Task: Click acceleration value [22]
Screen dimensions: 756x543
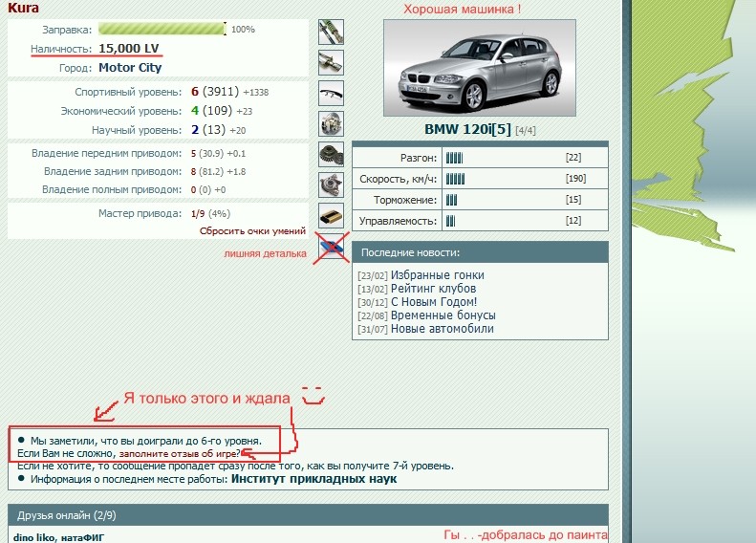Action: [x=573, y=158]
